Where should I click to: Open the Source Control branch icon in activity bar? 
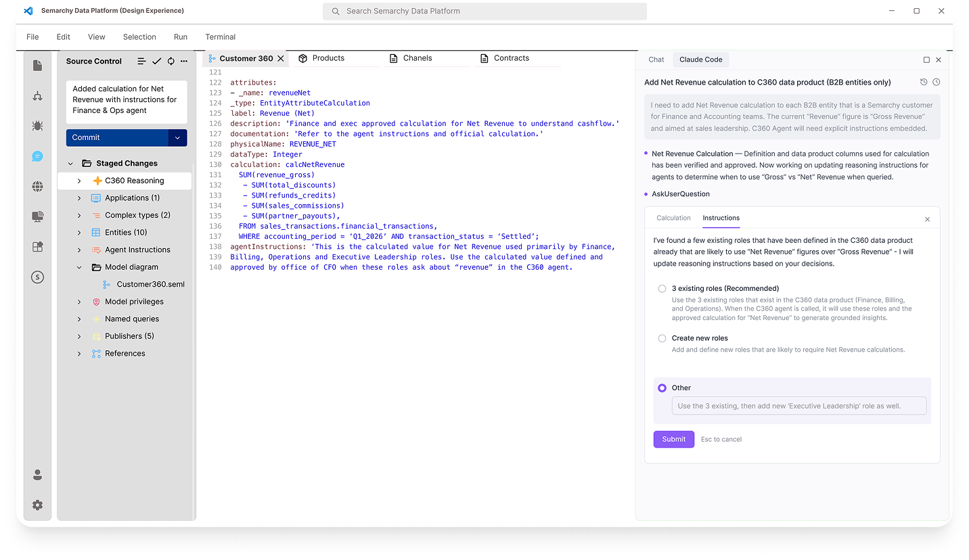(x=37, y=96)
